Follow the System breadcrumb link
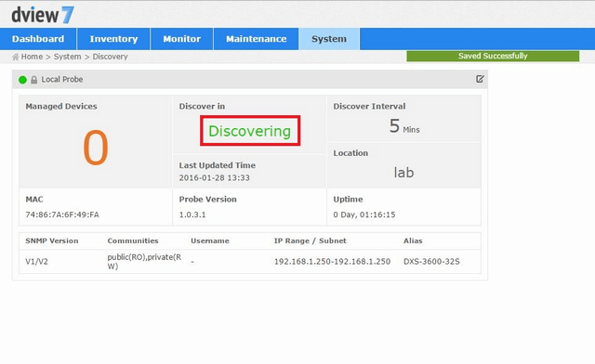Viewport: 595px width, 364px height. [67, 57]
